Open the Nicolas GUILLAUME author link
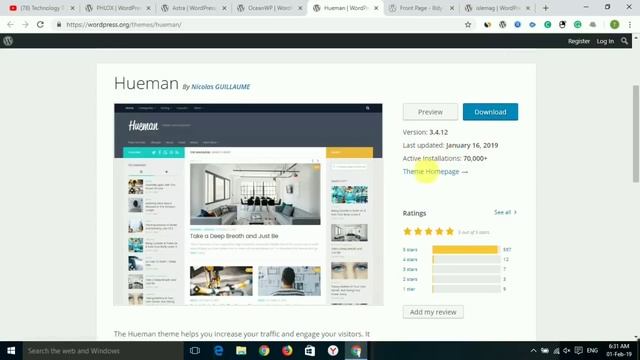The width and height of the screenshot is (640, 360). [x=220, y=87]
